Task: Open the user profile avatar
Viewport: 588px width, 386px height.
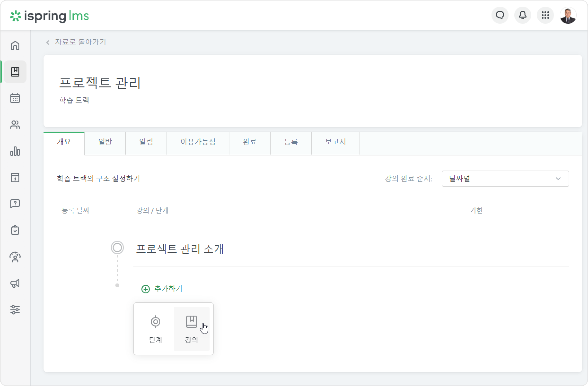Action: point(568,15)
